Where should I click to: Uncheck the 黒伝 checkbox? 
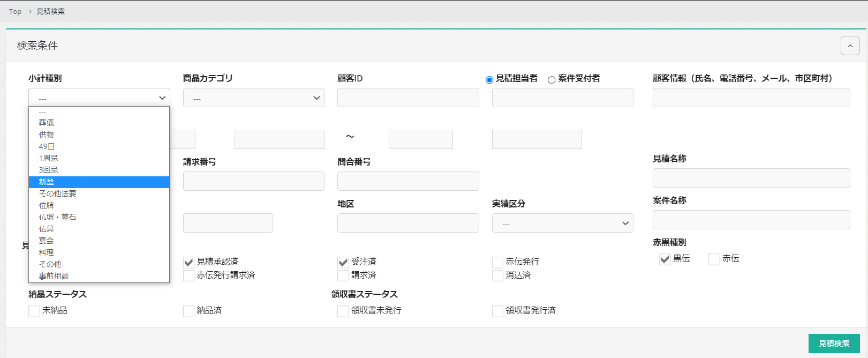[x=665, y=259]
